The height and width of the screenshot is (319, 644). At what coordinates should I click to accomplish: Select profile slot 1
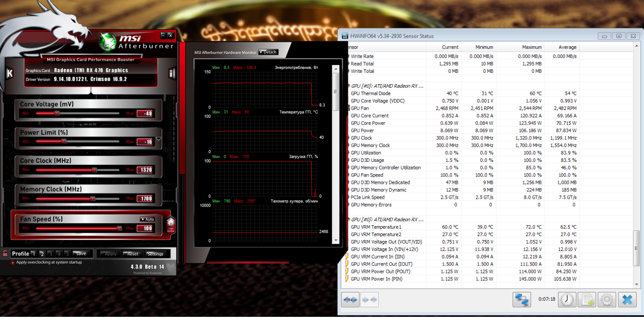pyautogui.click(x=33, y=254)
